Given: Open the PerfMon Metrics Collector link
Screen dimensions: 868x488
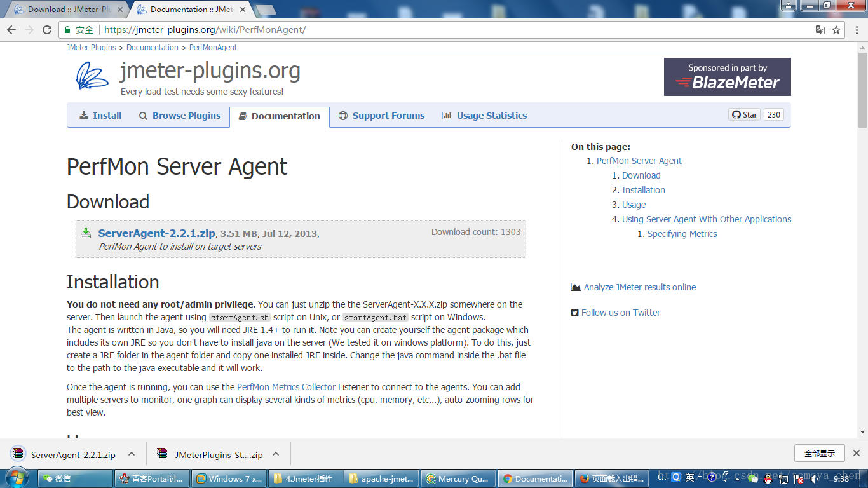Looking at the screenshot, I should click(286, 387).
